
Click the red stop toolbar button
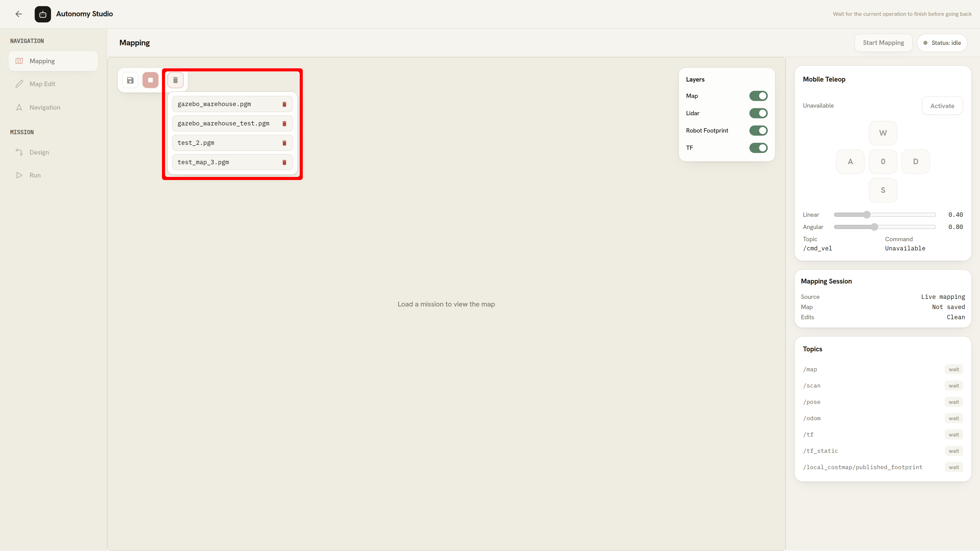pos(150,80)
